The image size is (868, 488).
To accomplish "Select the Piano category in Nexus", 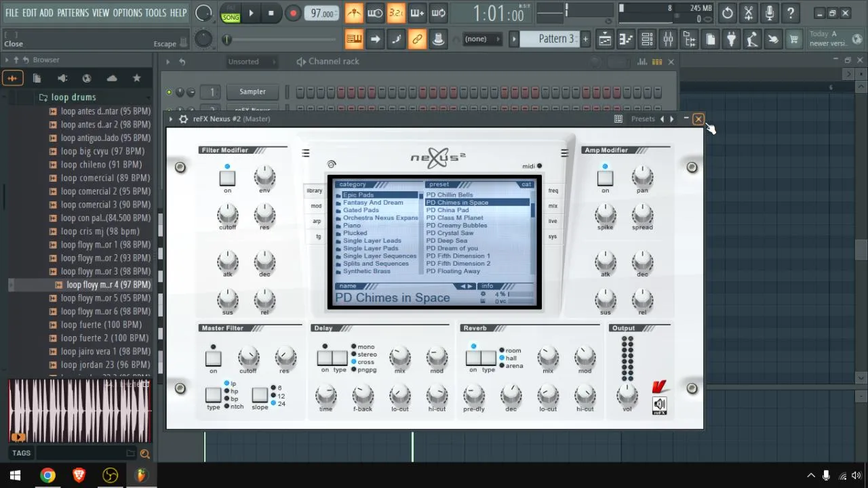I will point(352,225).
